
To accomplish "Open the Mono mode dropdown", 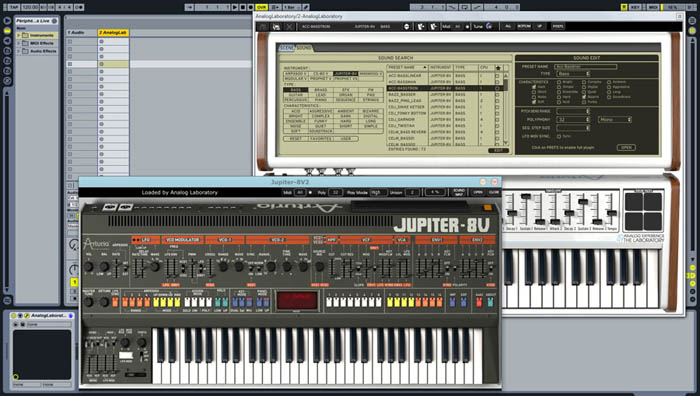I will [614, 120].
